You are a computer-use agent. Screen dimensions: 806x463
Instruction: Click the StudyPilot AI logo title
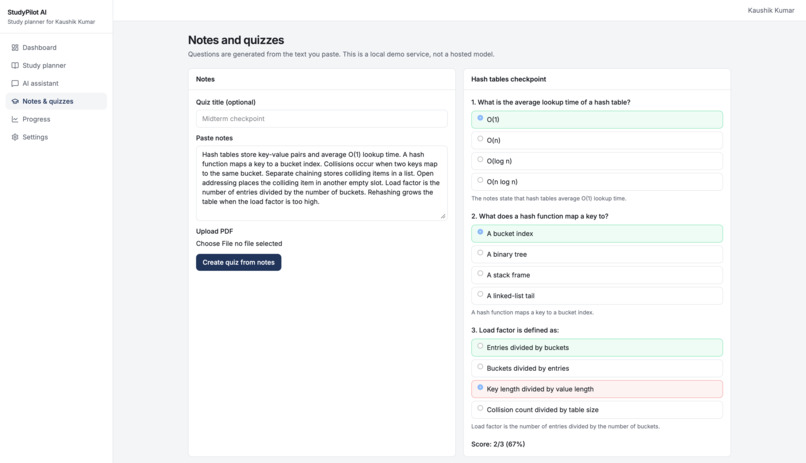click(x=27, y=12)
